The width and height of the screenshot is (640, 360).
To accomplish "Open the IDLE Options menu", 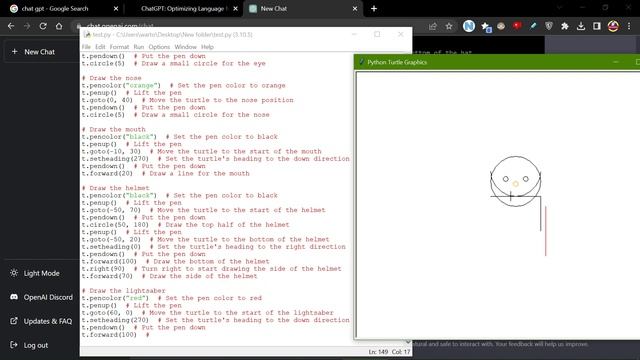I will point(159,47).
